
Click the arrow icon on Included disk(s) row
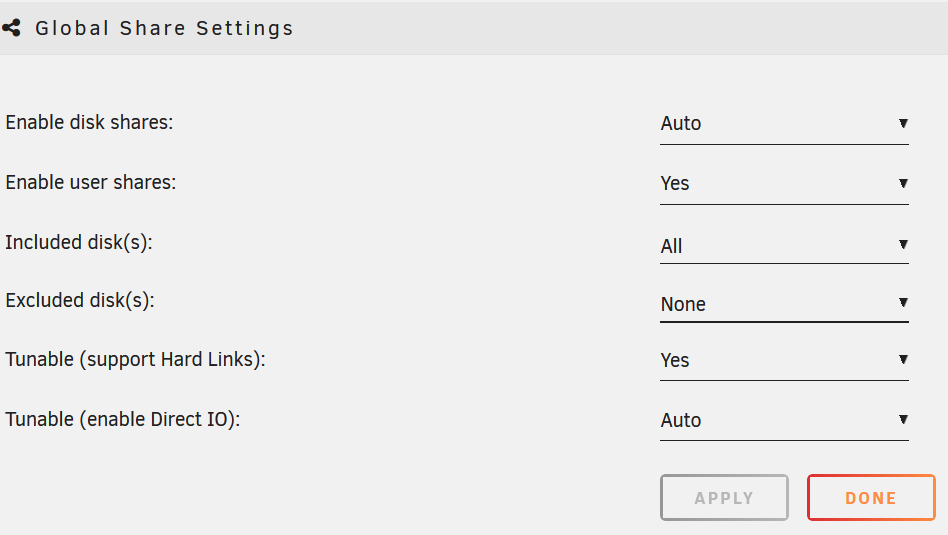(903, 244)
